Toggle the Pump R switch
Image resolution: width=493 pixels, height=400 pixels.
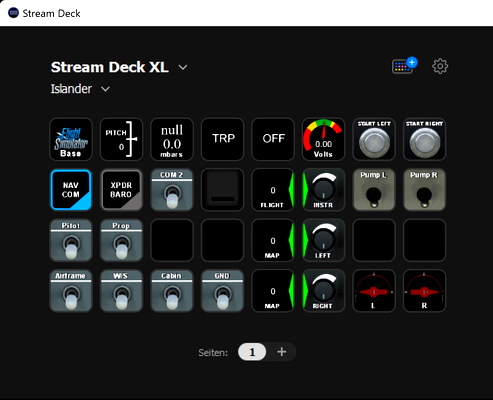(425, 190)
